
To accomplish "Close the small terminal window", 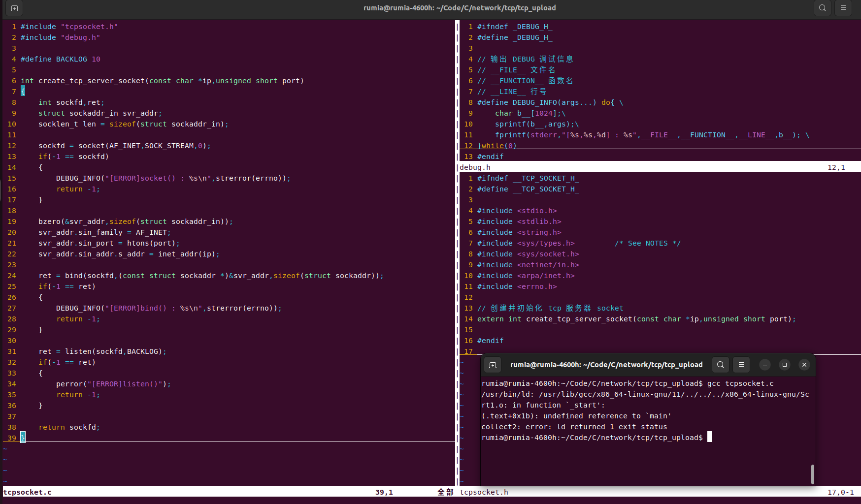I will 804,365.
